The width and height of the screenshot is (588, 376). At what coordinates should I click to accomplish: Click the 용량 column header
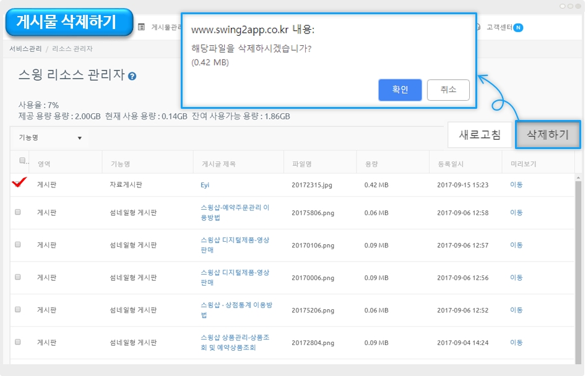[x=372, y=164]
